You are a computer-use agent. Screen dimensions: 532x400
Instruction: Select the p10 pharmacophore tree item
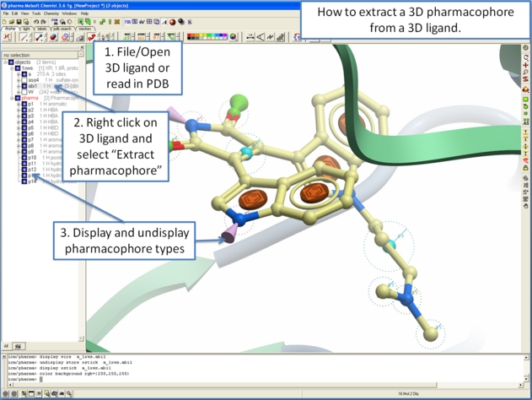tap(32, 157)
